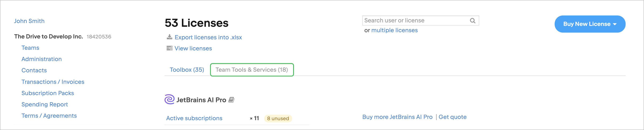Open the multiple licenses link
The width and height of the screenshot is (644, 130).
click(x=394, y=30)
